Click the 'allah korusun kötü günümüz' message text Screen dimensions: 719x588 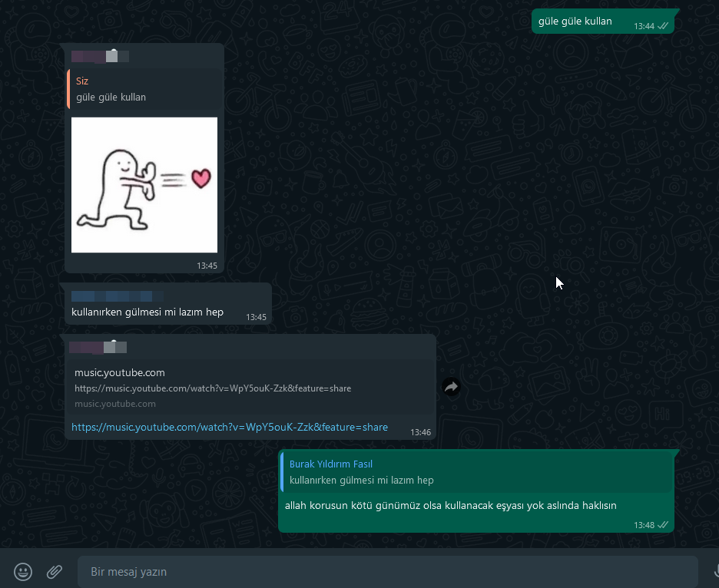451,506
